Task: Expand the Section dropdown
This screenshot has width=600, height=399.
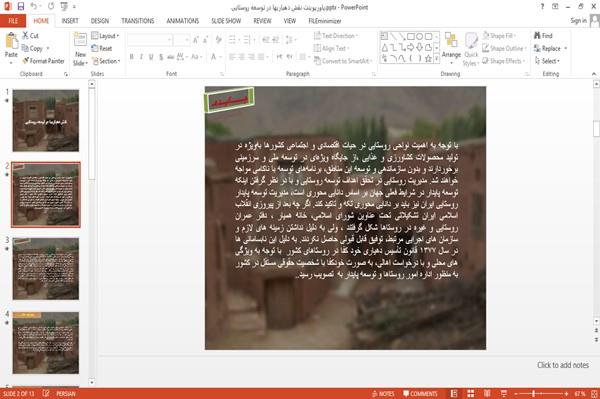Action: coord(106,61)
